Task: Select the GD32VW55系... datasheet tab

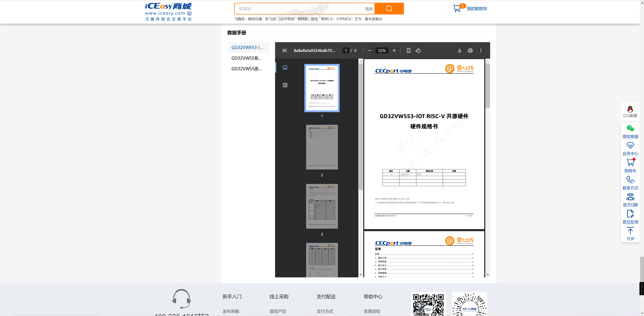Action: point(247,58)
